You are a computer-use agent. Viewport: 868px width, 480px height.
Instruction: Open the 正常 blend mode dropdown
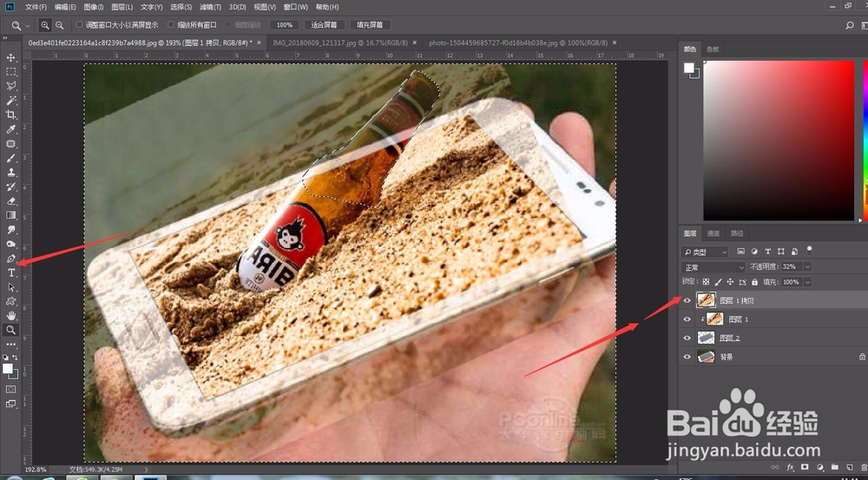tap(713, 266)
